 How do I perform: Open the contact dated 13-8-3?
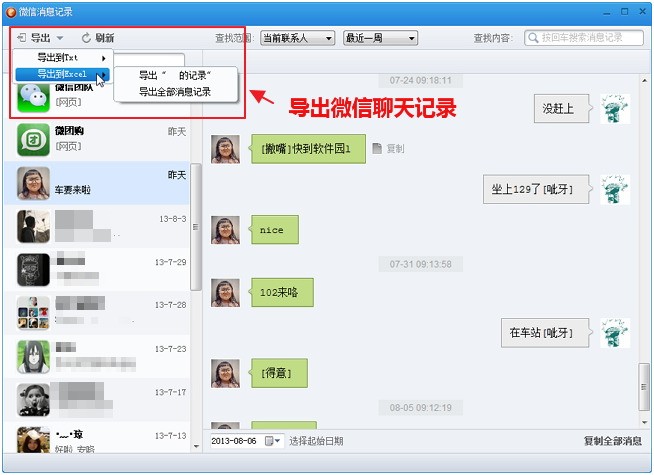coord(97,226)
